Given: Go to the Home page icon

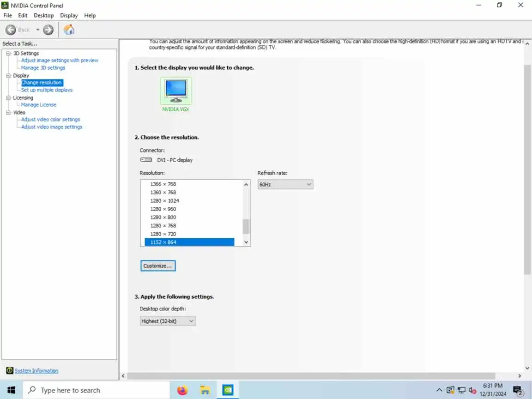Looking at the screenshot, I should click(x=69, y=30).
